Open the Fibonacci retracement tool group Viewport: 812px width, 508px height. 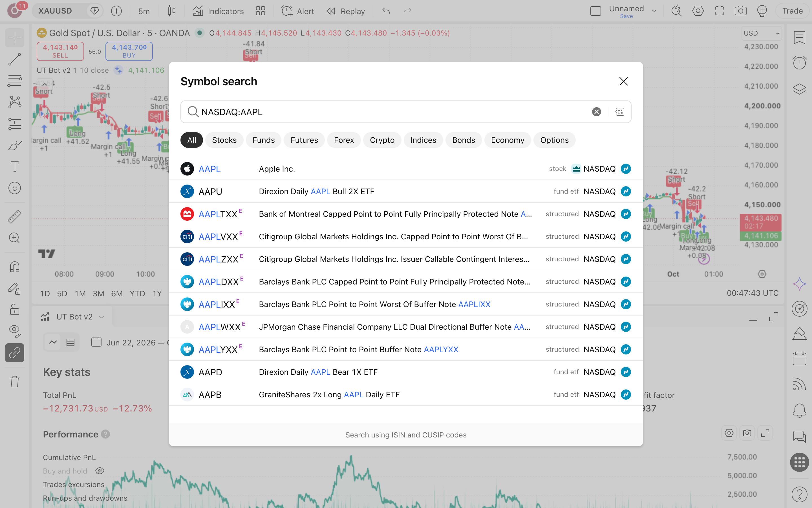[14, 81]
